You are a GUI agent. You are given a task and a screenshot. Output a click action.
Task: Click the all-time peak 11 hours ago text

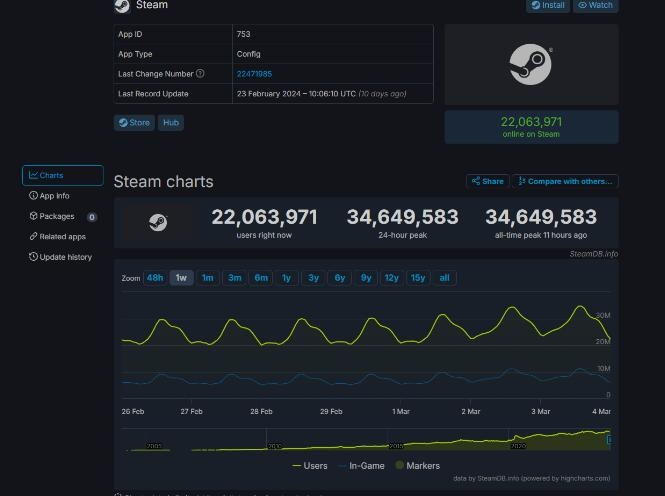(x=541, y=235)
